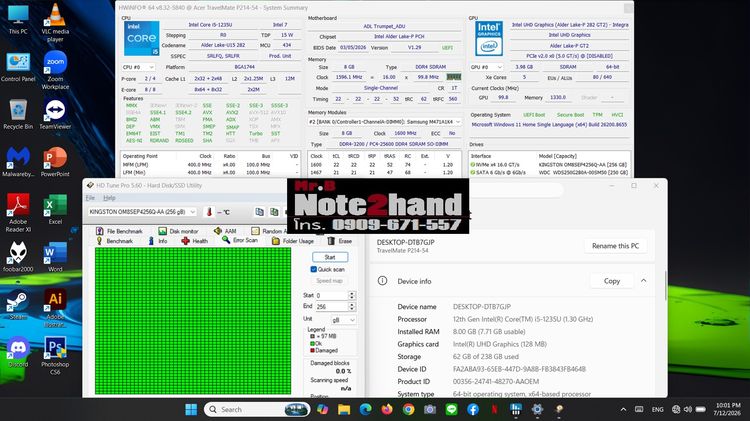Open Microsoft Edge from the taskbar
This screenshot has width=750, height=421.
click(365, 410)
